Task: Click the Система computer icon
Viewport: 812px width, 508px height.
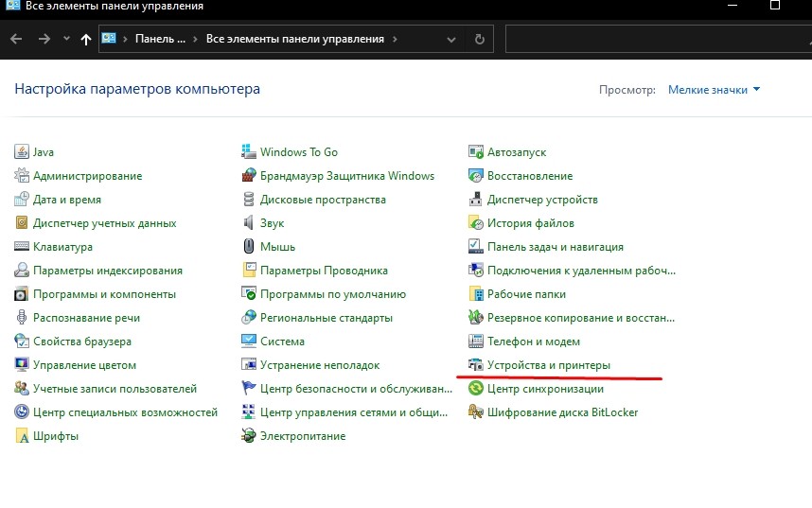Action: coord(249,342)
